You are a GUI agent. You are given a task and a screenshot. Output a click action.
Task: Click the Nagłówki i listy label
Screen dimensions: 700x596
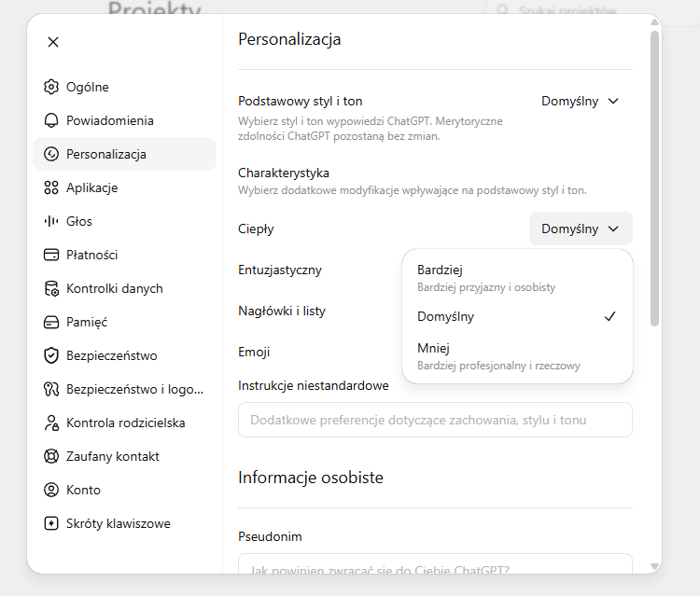click(282, 311)
